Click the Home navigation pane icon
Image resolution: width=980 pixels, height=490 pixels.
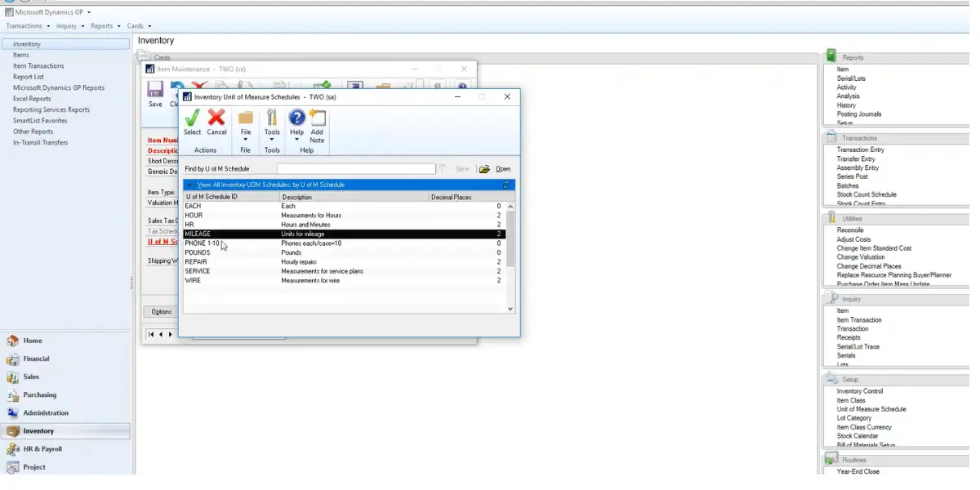12,341
